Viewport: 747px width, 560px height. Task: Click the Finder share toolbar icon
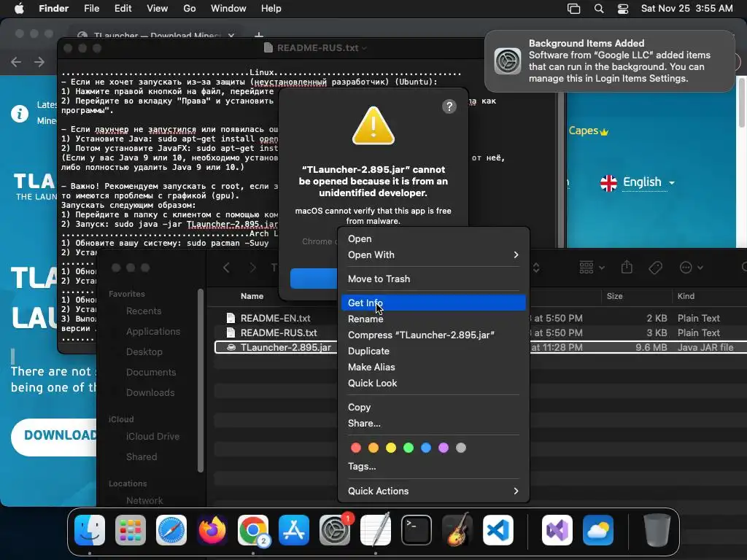[x=627, y=267]
